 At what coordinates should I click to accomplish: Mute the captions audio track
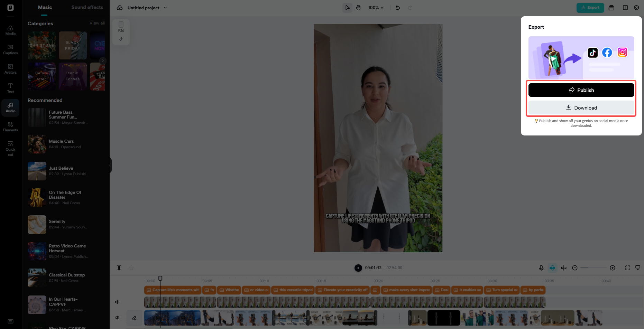click(x=117, y=302)
